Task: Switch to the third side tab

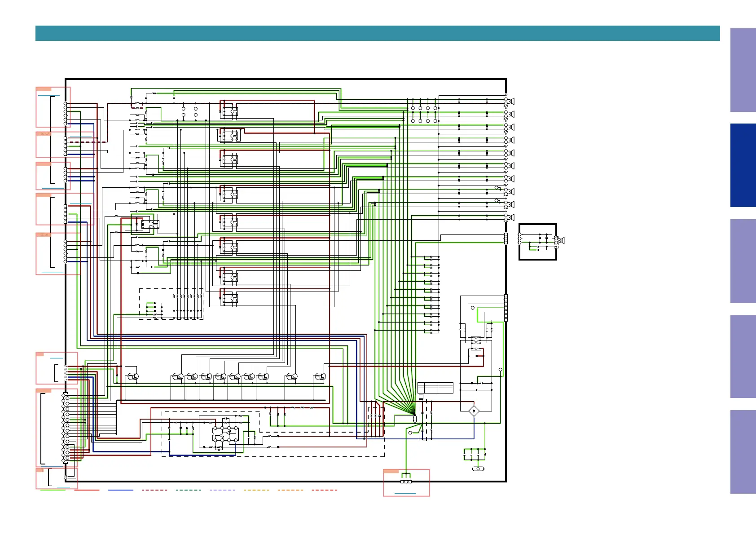Action: (x=743, y=261)
